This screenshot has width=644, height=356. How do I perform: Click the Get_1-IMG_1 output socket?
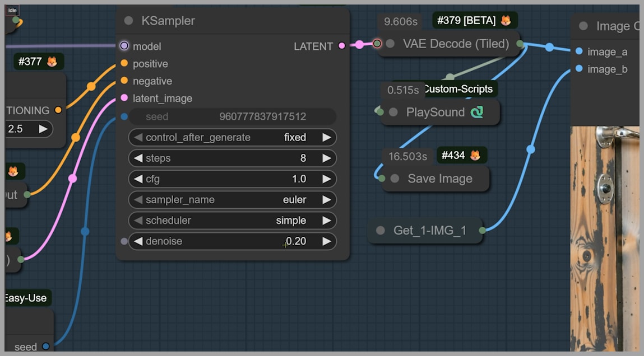point(482,230)
